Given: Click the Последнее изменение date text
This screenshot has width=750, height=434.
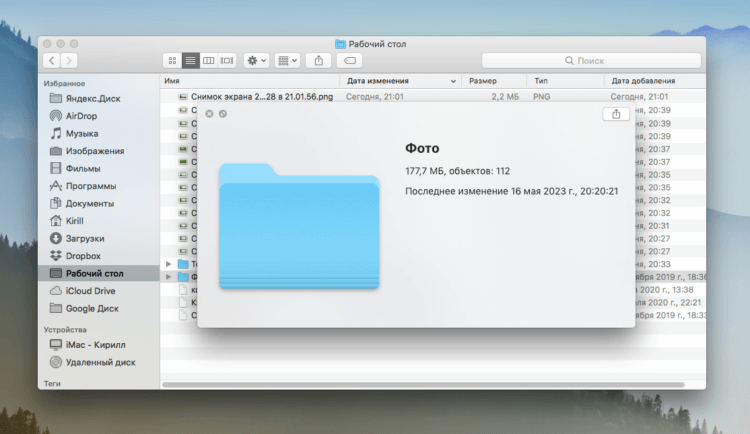Looking at the screenshot, I should (511, 191).
